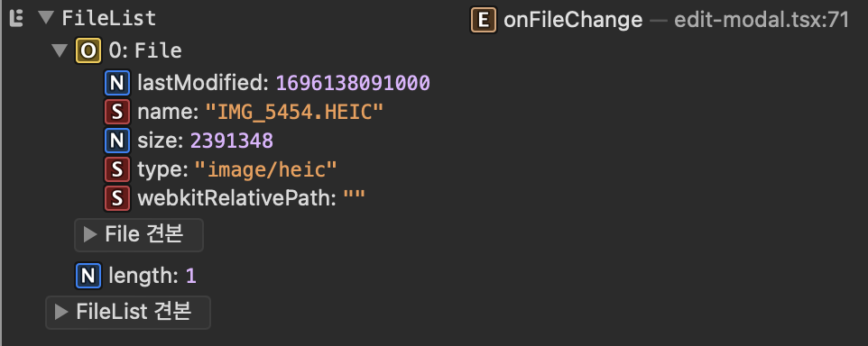Click the object tree icon beside FileList
Viewport: 868px width, 346px height.
tap(17, 19)
